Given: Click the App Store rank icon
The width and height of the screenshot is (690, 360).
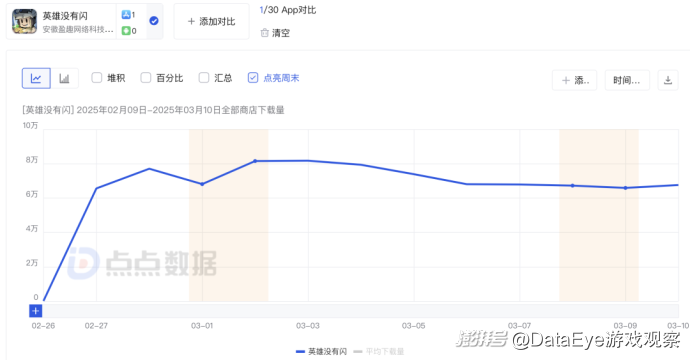Looking at the screenshot, I should (x=126, y=15).
